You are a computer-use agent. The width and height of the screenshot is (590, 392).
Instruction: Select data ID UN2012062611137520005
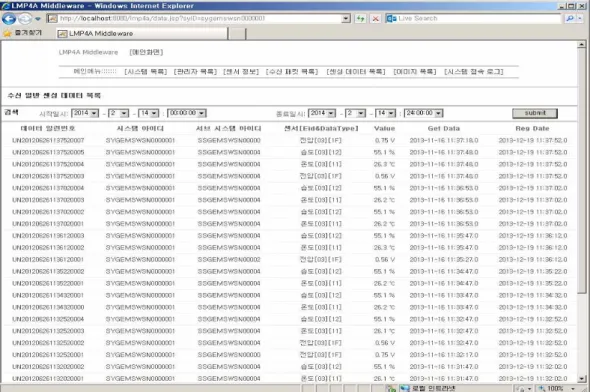[x=48, y=152]
